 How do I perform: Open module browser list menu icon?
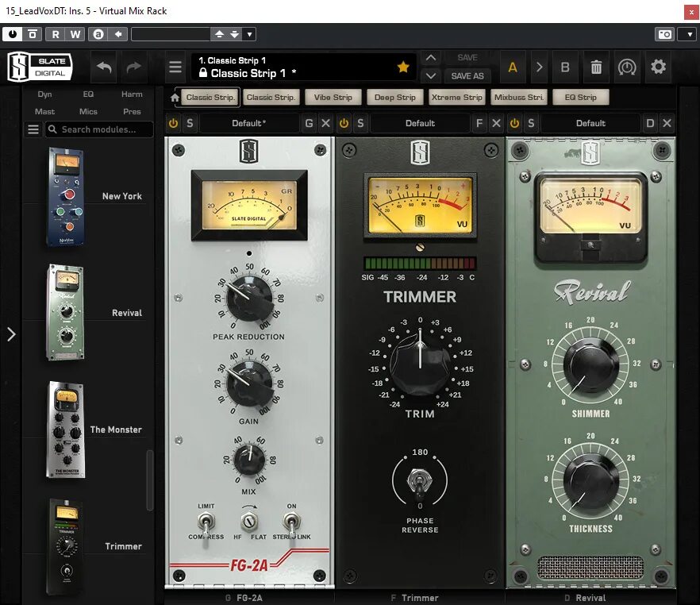pos(33,129)
